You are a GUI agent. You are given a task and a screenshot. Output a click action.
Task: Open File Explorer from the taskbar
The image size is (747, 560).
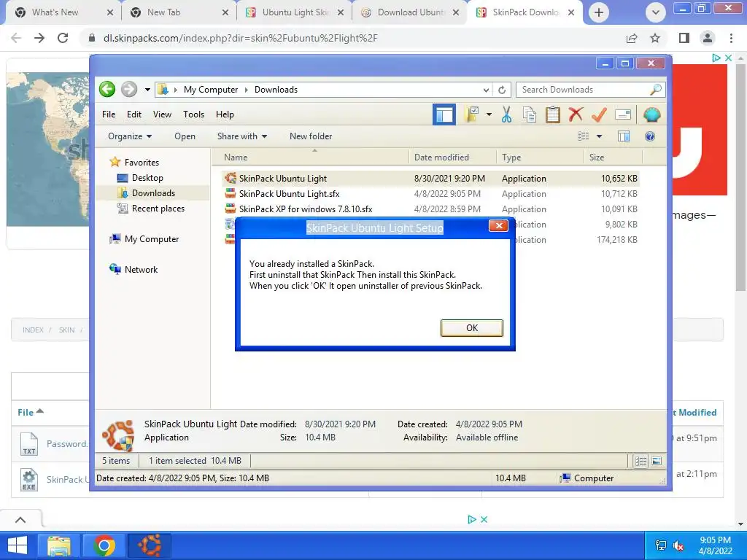pos(58,545)
